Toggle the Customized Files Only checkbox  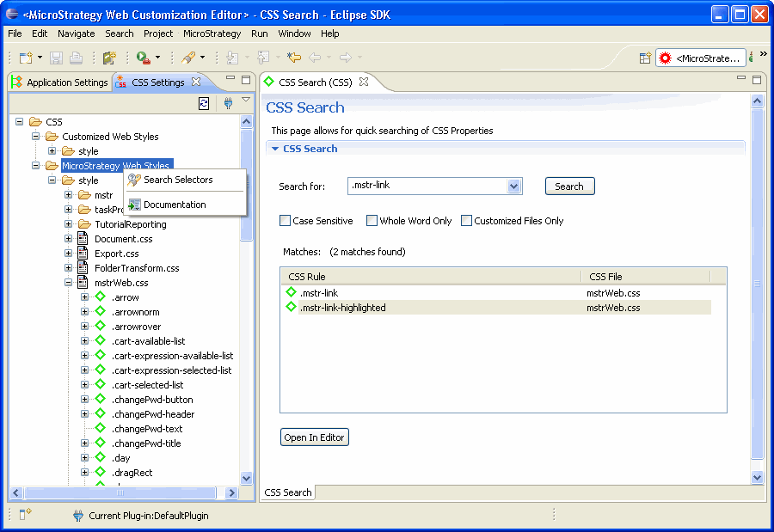tap(466, 221)
